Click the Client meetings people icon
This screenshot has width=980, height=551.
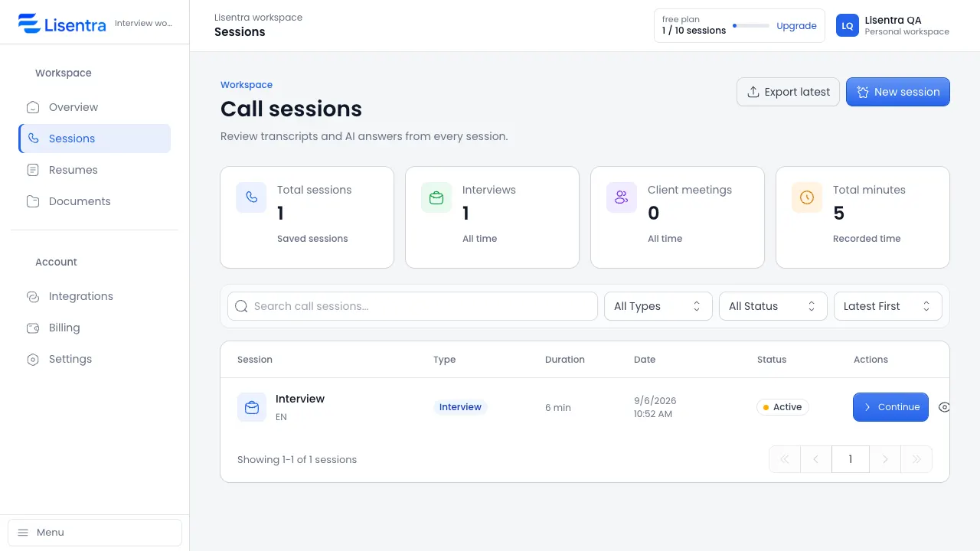click(622, 197)
